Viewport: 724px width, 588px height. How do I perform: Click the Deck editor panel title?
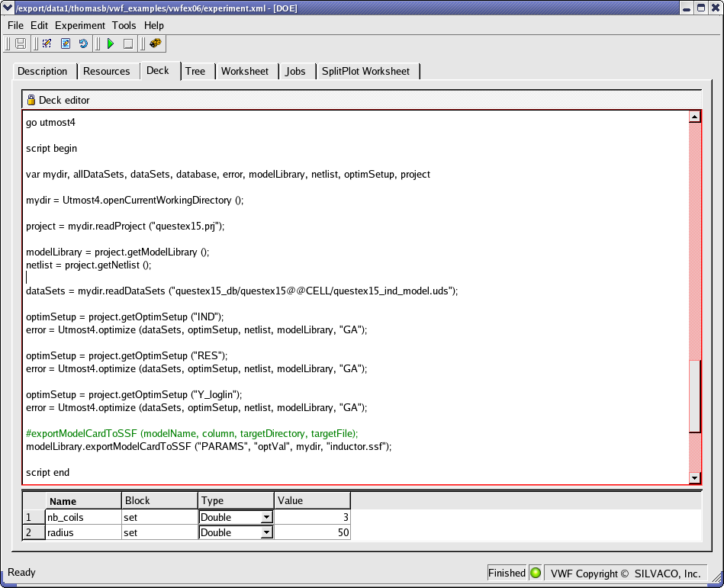[x=64, y=100]
